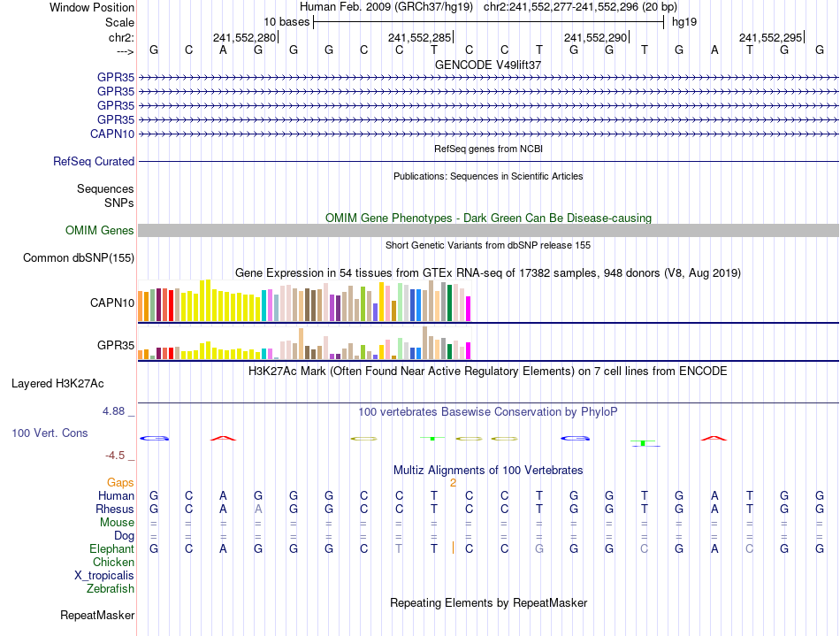Click the CAPN10 GTEx bar chart label

pos(112,303)
